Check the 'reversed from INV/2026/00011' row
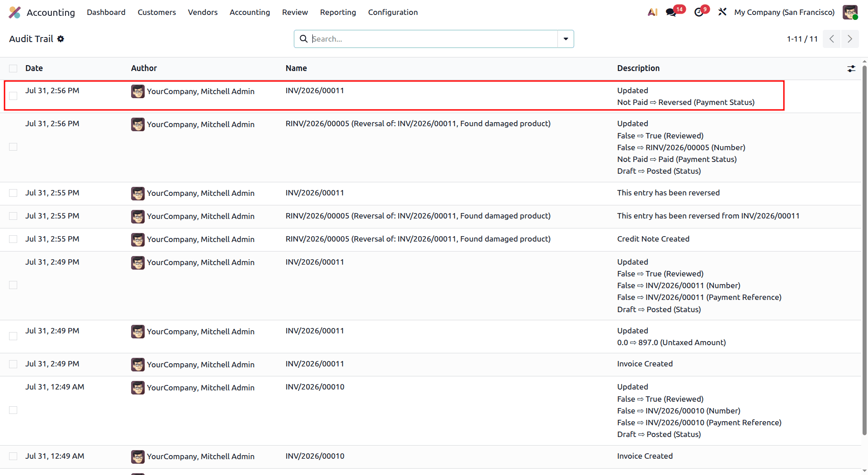Screen dimensions: 868x475 pos(13,216)
